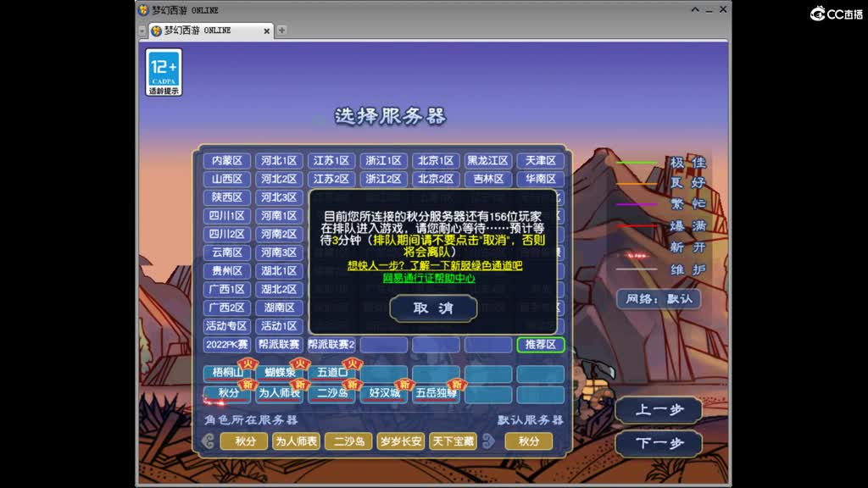Select the 梦幻西游 ONLINE tab
Image resolution: width=868 pixels, height=488 pixels.
211,30
